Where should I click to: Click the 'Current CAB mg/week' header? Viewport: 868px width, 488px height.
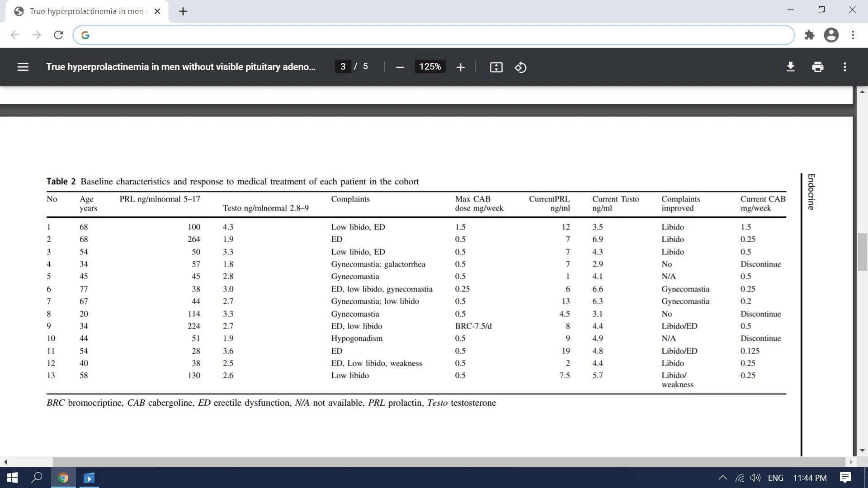pyautogui.click(x=763, y=203)
